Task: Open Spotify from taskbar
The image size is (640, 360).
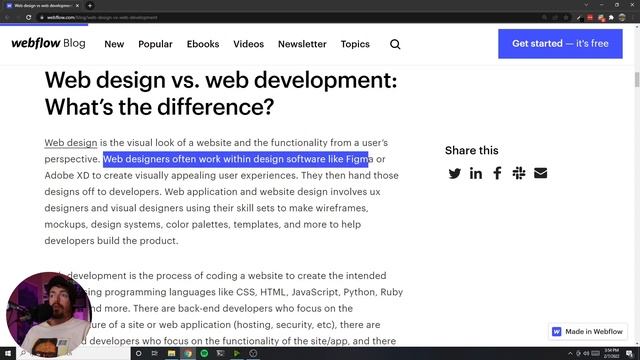Action: [x=204, y=353]
